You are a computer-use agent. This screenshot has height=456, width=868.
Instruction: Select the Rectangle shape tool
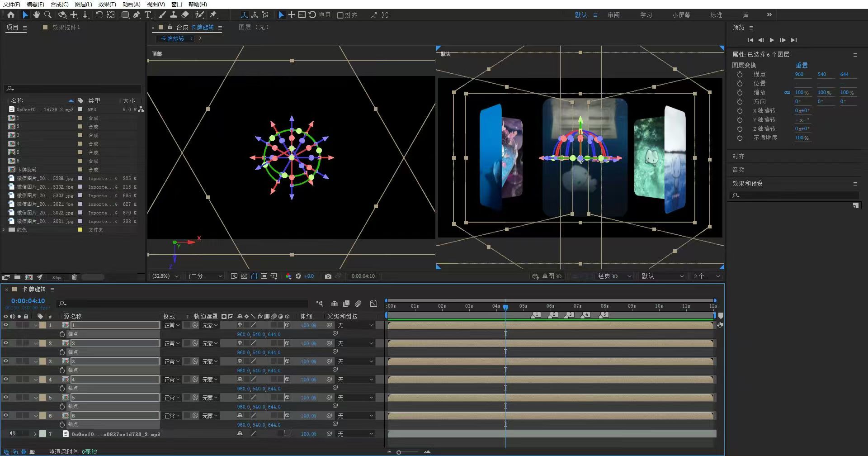(125, 15)
